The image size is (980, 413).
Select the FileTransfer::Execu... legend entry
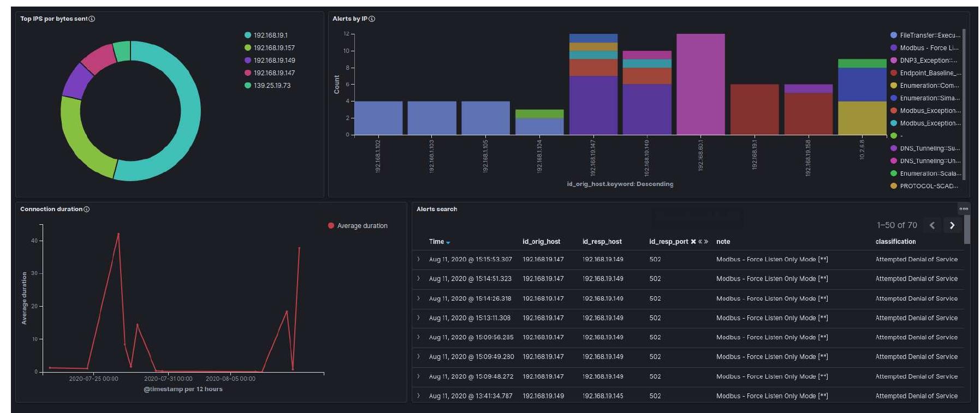pyautogui.click(x=925, y=35)
